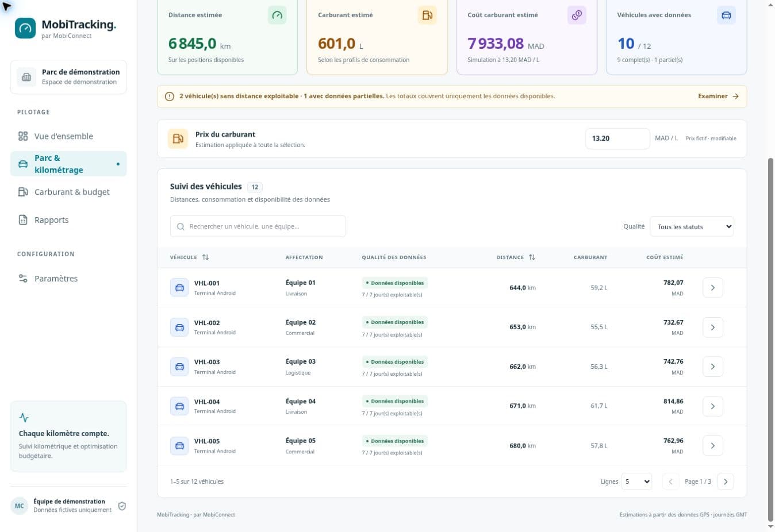Image resolution: width=775 pixels, height=532 pixels.
Task: Click the Examiner link in the alert
Action: tap(718, 97)
